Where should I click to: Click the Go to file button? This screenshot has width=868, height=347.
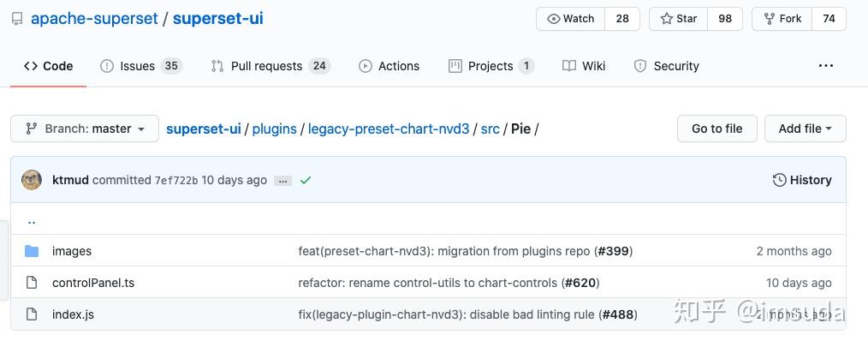(716, 129)
